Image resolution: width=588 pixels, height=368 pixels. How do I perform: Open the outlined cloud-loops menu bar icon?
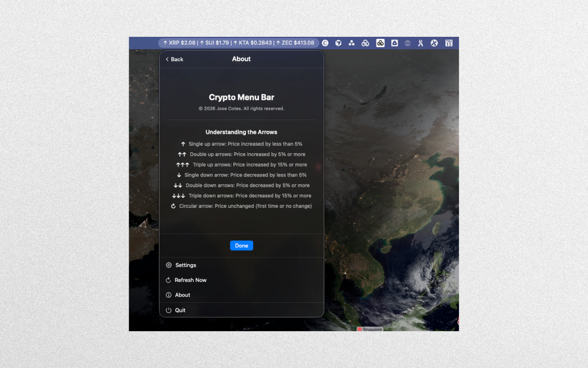(x=366, y=43)
